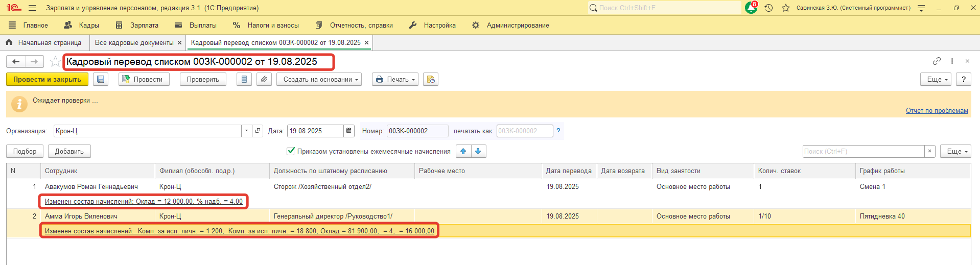The image size is (980, 265).
Task: Open calendar picker next to date field
Action: click(349, 131)
